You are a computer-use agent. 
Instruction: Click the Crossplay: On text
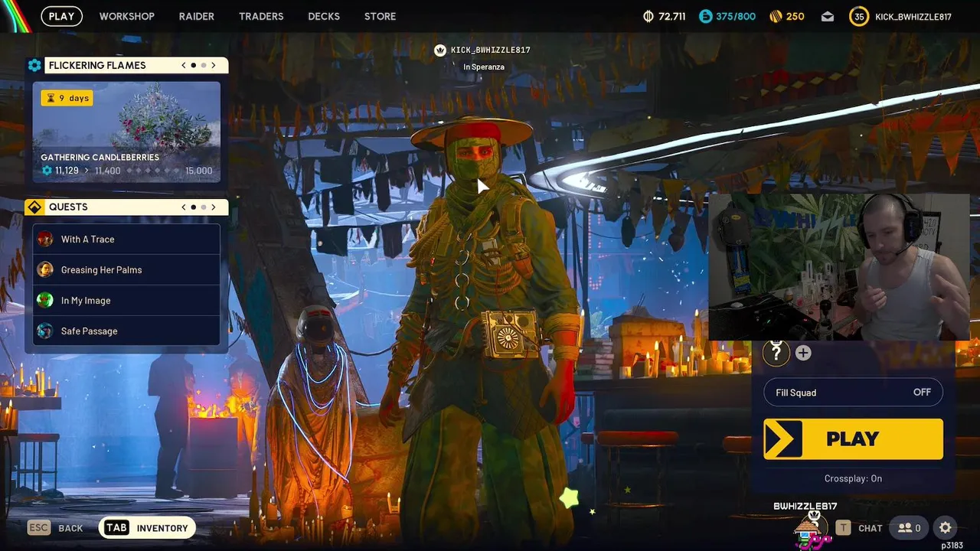pos(853,478)
